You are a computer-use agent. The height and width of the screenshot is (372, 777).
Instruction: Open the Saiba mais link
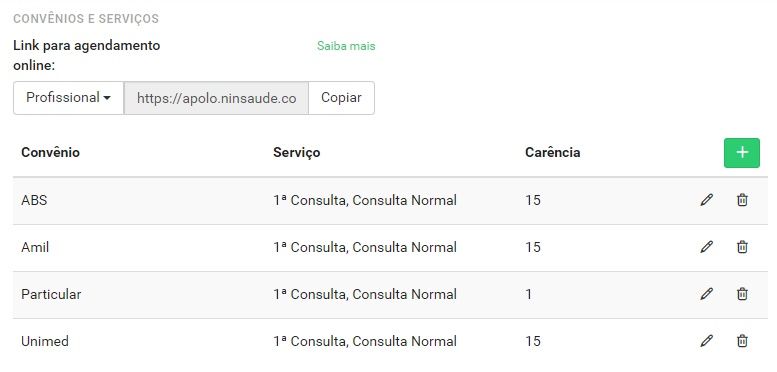tap(346, 46)
